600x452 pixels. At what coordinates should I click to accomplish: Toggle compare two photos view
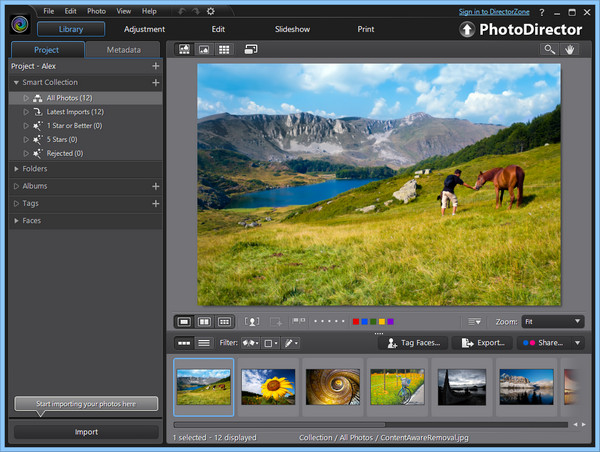tap(204, 322)
